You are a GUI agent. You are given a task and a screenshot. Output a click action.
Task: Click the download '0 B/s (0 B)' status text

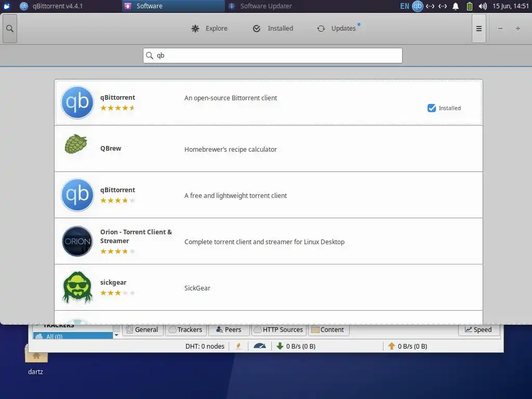[301, 346]
